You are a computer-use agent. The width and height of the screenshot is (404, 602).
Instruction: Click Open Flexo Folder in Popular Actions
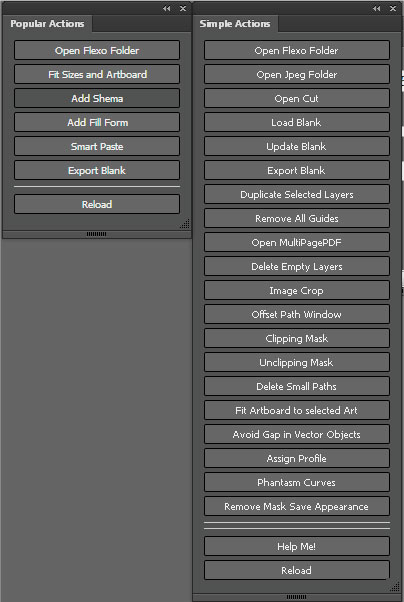point(97,50)
